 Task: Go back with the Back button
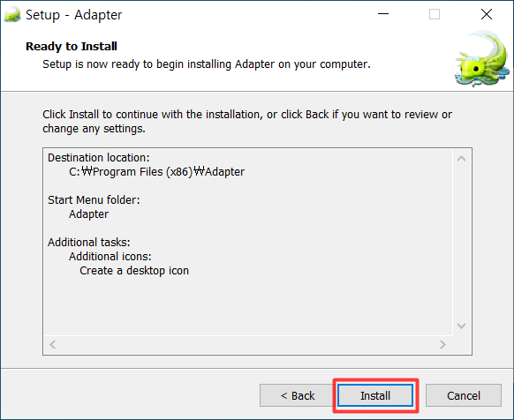click(298, 395)
